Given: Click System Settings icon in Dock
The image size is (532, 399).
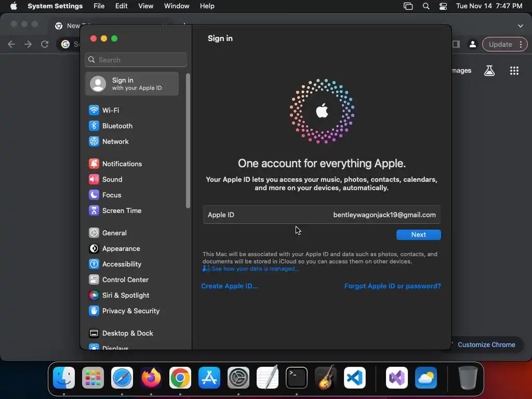Looking at the screenshot, I should tap(238, 378).
